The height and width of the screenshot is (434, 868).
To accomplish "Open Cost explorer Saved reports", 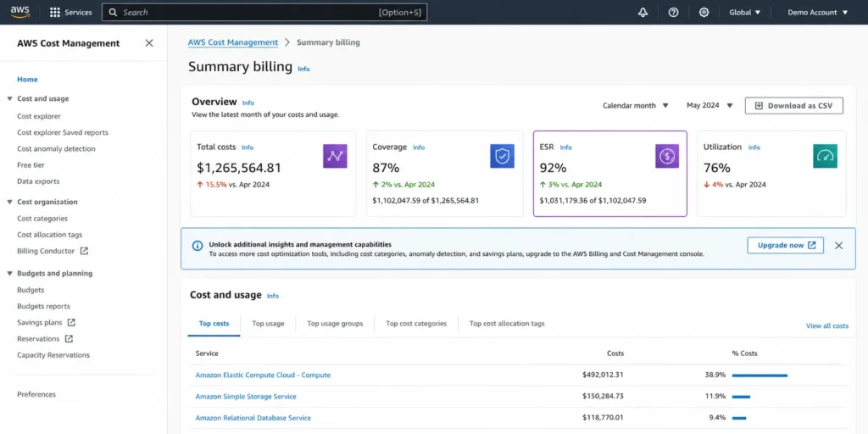I will pos(63,132).
